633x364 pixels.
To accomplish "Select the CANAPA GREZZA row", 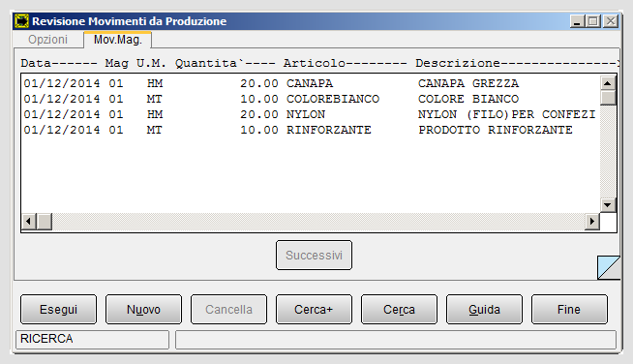I will (x=310, y=83).
